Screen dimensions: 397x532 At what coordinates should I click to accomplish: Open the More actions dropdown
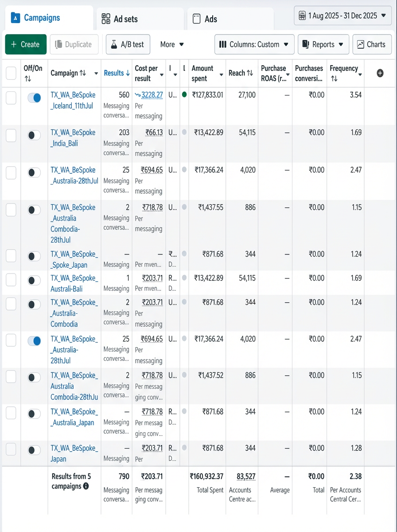(172, 44)
